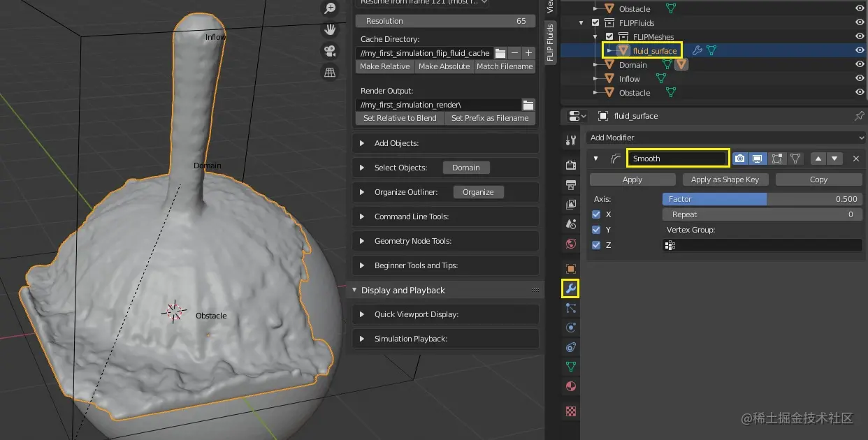868x440 pixels.
Task: Uncheck the FLIPMeshes collection checkbox
Action: pos(609,36)
